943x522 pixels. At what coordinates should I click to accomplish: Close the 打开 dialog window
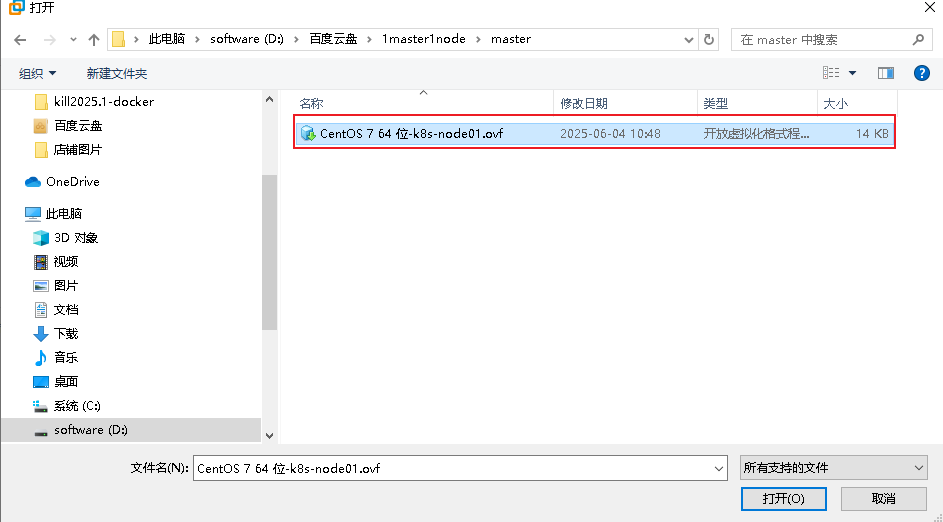pyautogui.click(x=929, y=7)
